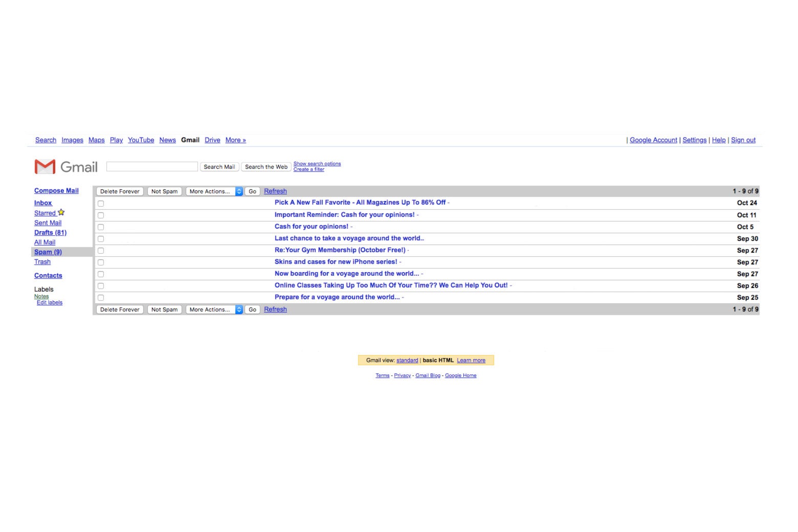This screenshot has height=532, width=798.
Task: Open Online Classes Taking Up Too Much email
Action: tap(391, 285)
